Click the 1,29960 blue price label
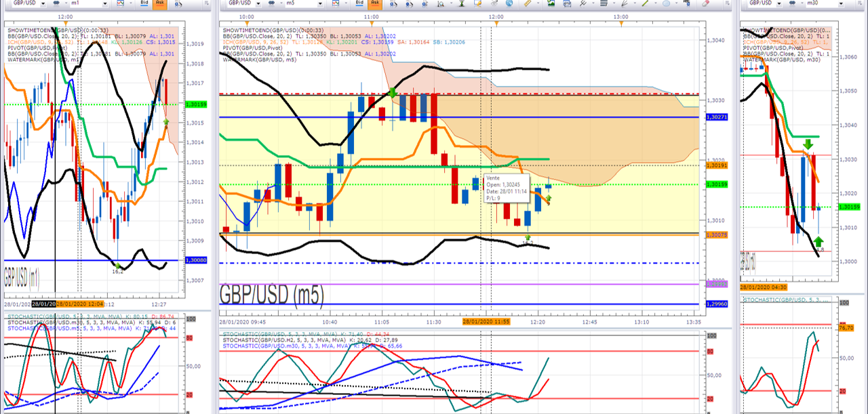Screen dimensions: 868x414 pos(716,304)
